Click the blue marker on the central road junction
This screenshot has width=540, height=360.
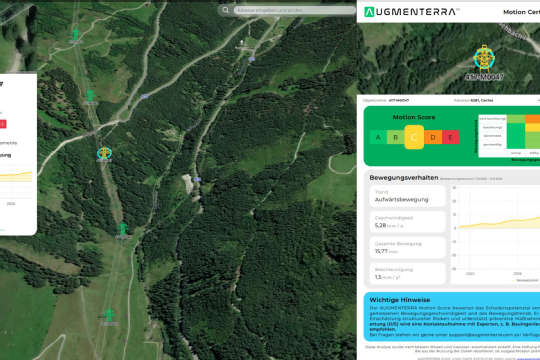[145, 96]
